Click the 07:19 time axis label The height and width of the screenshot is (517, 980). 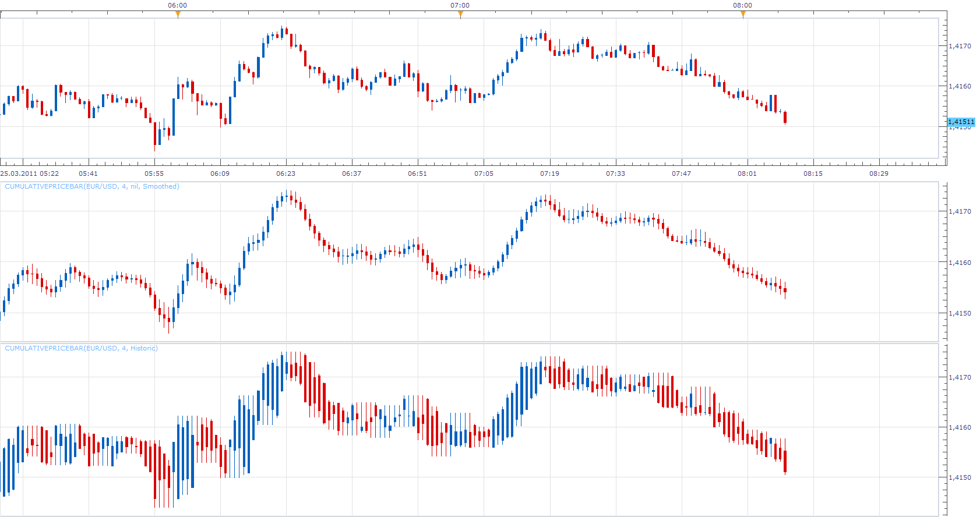click(550, 173)
